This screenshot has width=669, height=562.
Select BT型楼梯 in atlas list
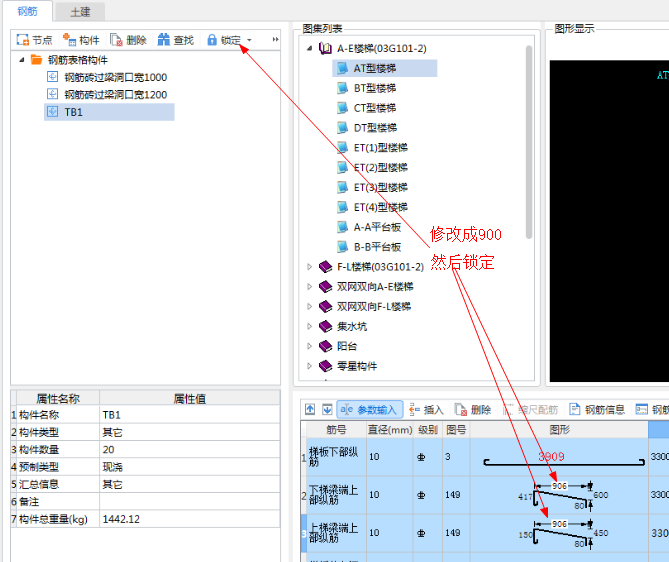pyautogui.click(x=375, y=88)
